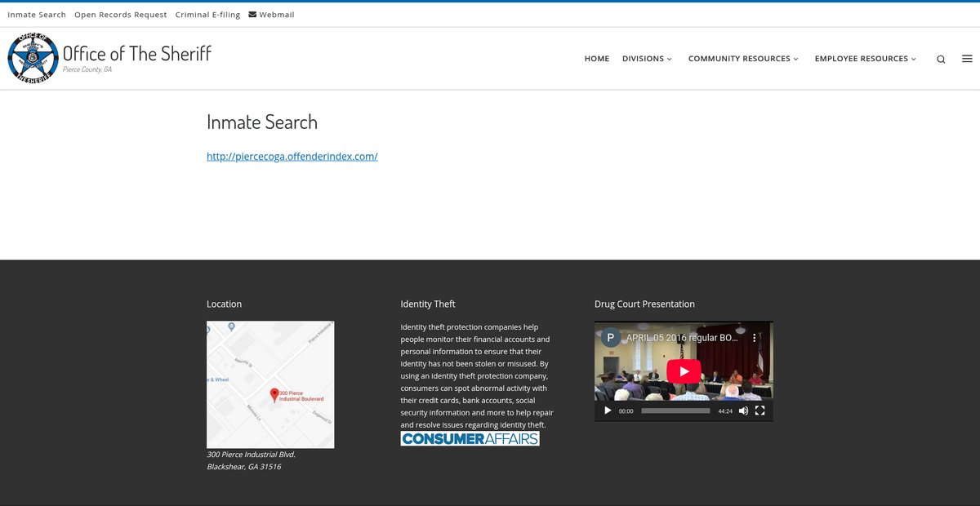Screen dimensions: 980x506
Task: Click the APRIL 05 2016 video title
Action: (x=684, y=337)
